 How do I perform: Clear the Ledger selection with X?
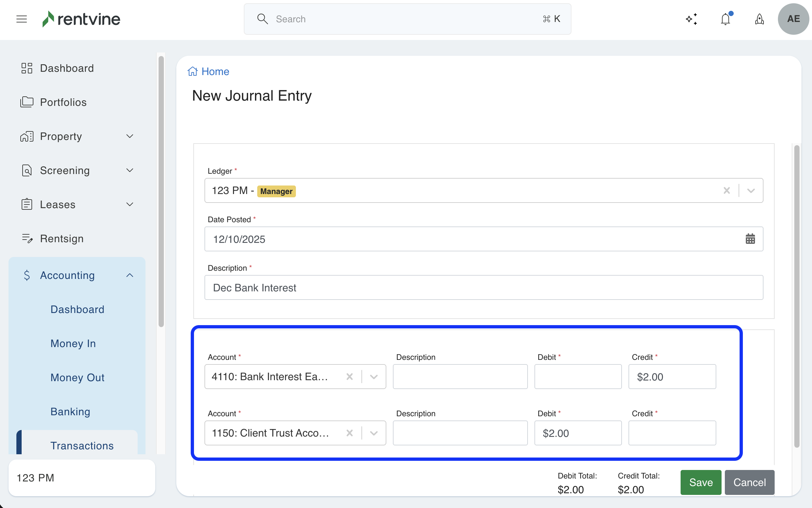pyautogui.click(x=727, y=190)
